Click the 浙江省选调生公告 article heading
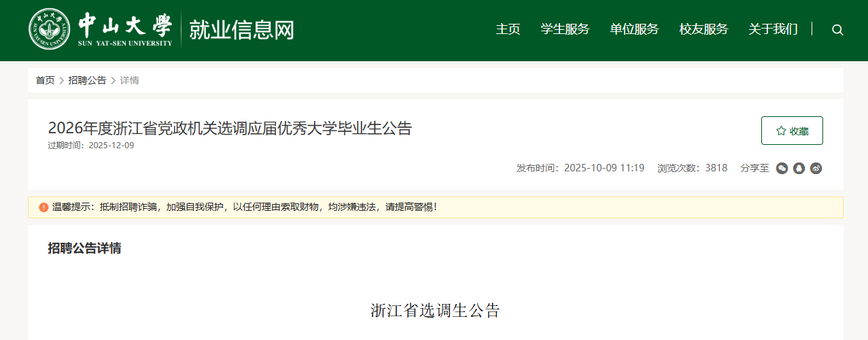 [x=435, y=311]
